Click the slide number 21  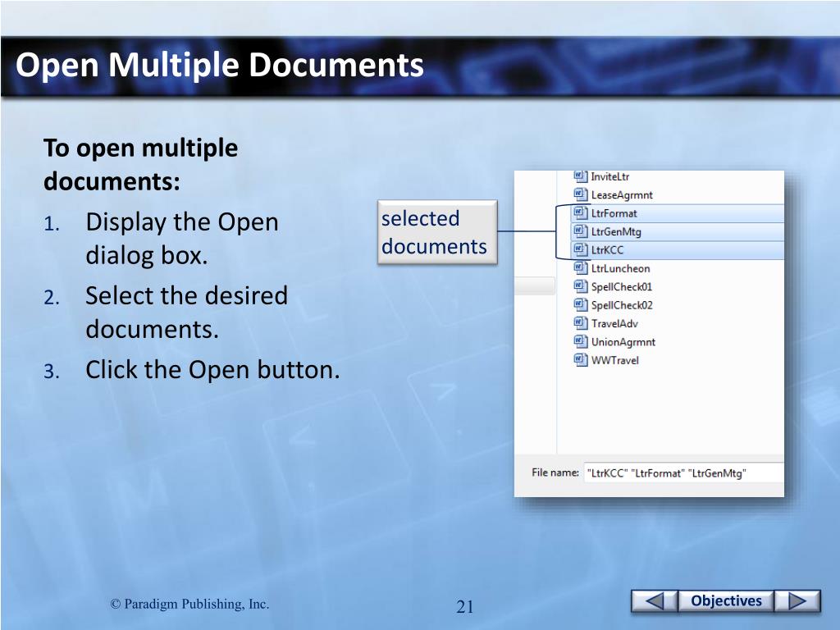click(x=465, y=606)
